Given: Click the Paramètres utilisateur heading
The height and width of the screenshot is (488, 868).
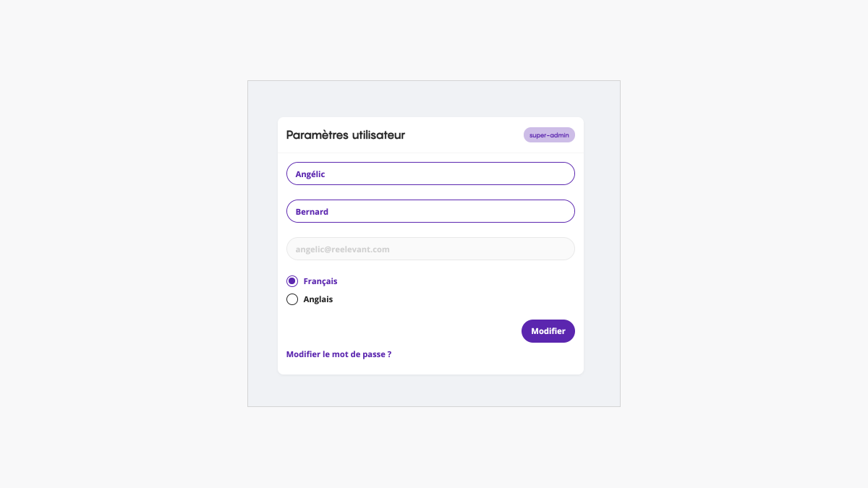Looking at the screenshot, I should (346, 135).
